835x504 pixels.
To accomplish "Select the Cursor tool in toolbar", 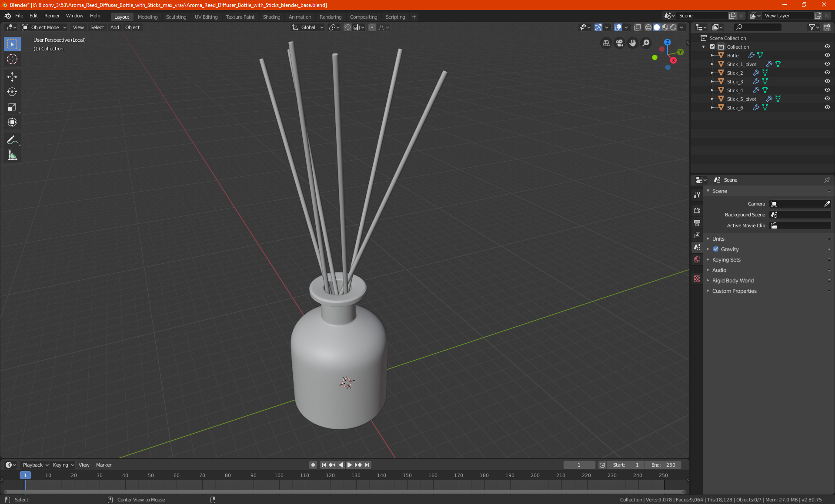I will click(12, 60).
